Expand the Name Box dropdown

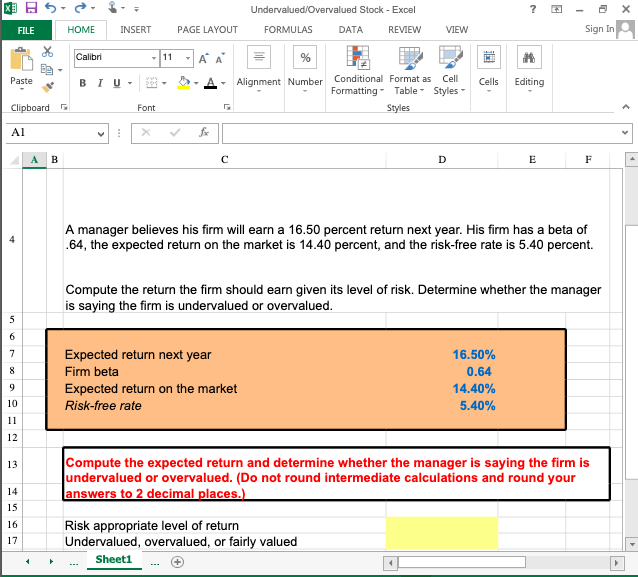pos(101,133)
